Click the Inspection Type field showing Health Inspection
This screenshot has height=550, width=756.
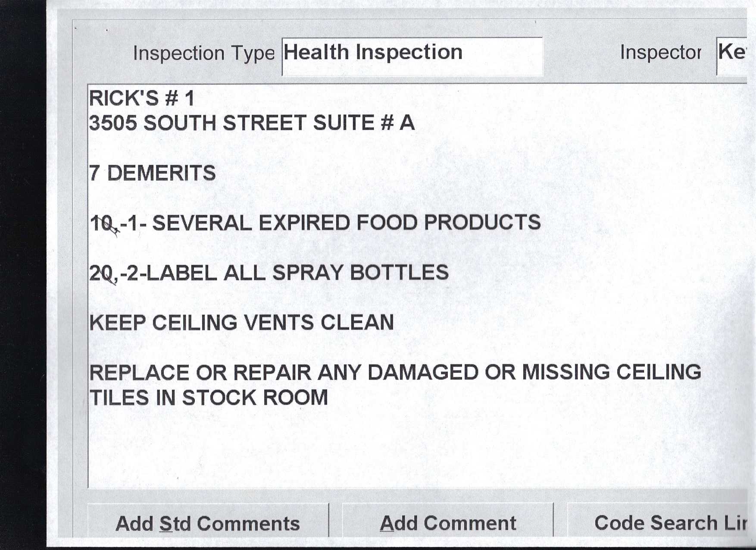[x=412, y=56]
